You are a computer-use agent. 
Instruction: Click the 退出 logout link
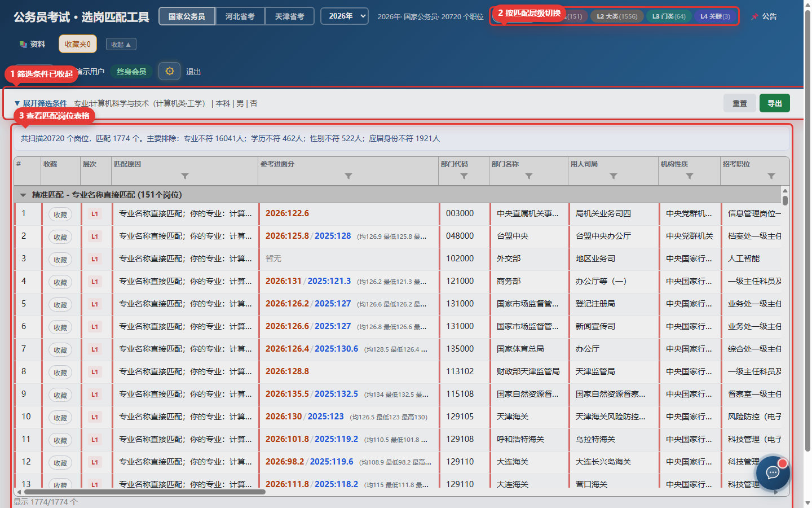click(193, 72)
